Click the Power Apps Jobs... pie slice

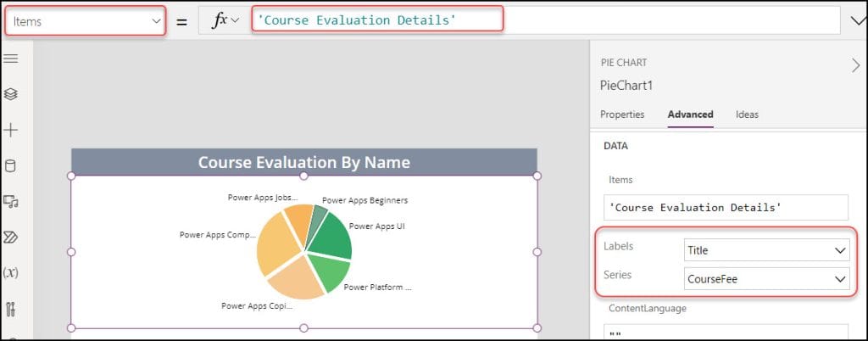coord(299,223)
